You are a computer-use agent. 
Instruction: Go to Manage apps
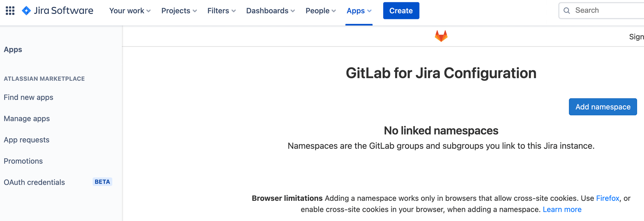[x=27, y=119]
